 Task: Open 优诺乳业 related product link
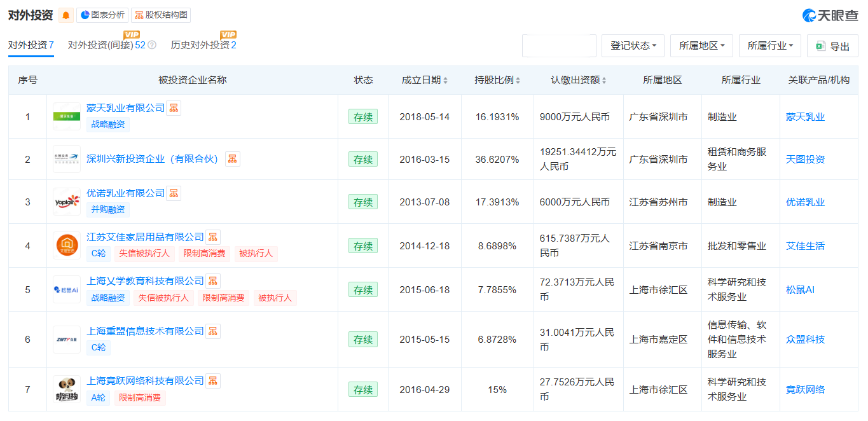[x=805, y=202]
